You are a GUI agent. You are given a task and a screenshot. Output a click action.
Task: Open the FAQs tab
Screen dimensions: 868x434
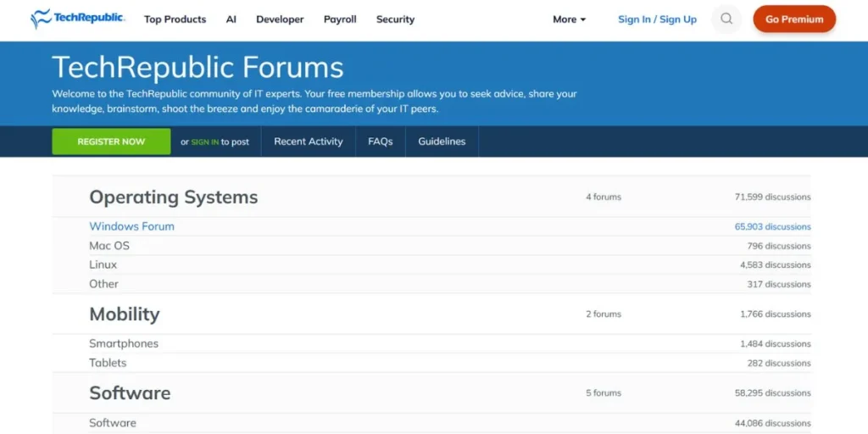pos(381,142)
